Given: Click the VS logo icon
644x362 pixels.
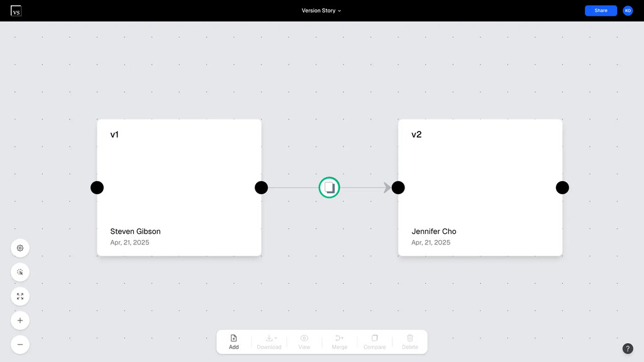Looking at the screenshot, I should click(16, 11).
